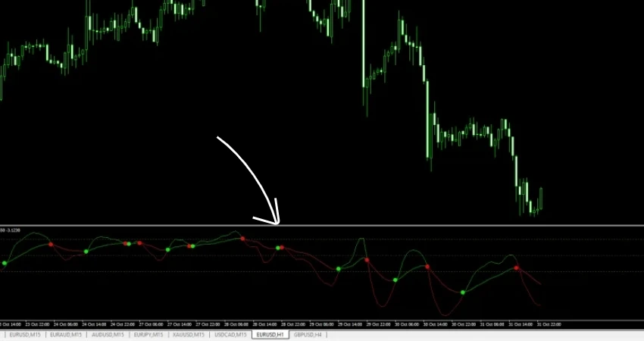
Task: Click the 28 Oct 22:00 time label
Action: click(x=293, y=324)
